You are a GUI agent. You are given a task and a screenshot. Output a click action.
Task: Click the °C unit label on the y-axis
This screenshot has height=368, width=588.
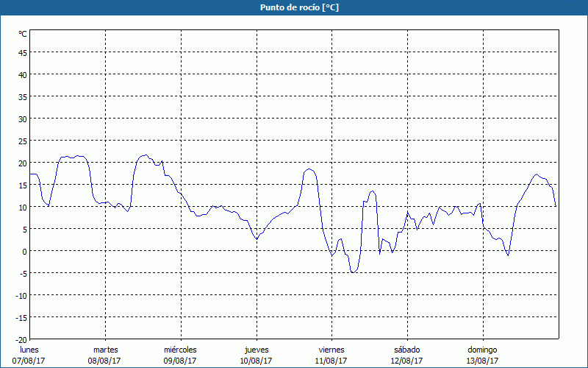(22, 34)
